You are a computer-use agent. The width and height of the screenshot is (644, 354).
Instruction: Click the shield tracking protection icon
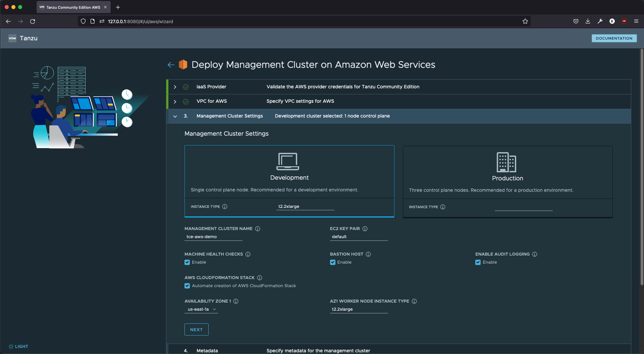tap(83, 21)
